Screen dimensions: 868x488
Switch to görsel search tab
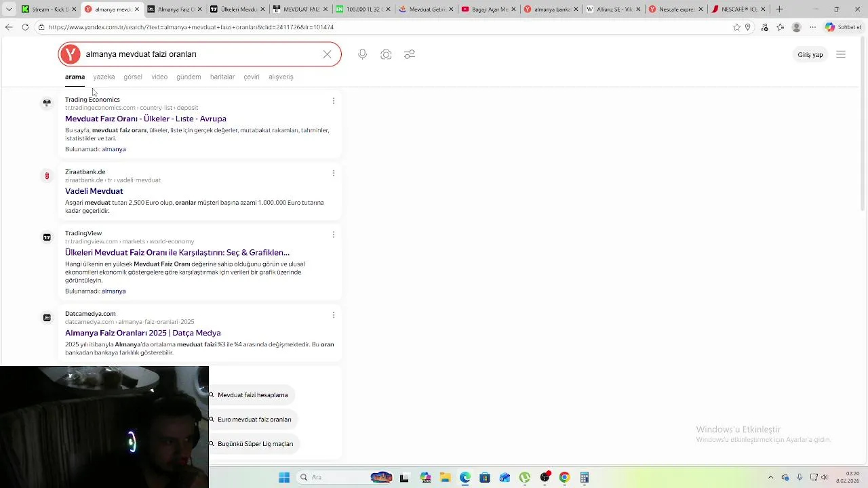133,77
